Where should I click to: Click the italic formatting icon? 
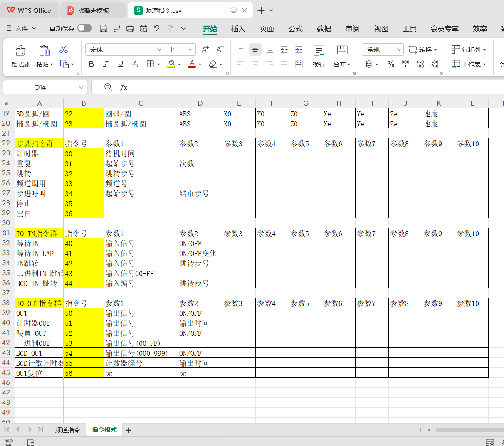[x=106, y=64]
